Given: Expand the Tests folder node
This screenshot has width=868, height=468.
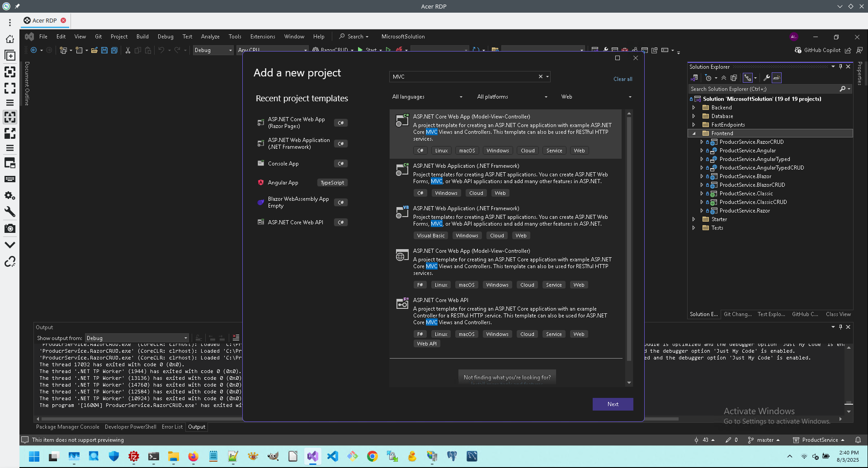Looking at the screenshot, I should pos(694,228).
